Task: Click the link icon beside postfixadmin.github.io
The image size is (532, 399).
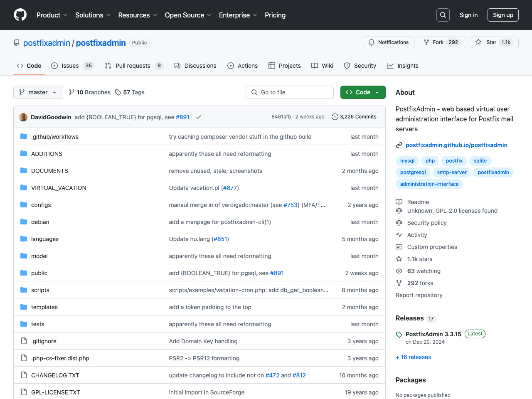Action: point(399,145)
